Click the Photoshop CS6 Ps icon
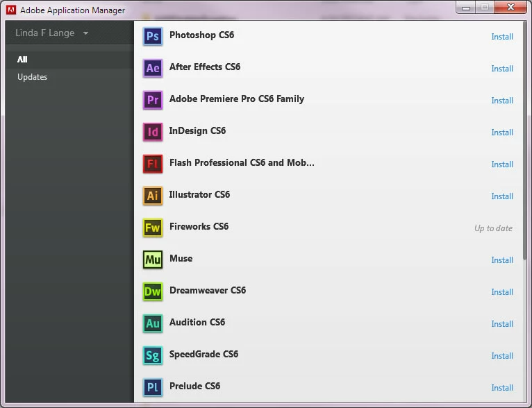Screen dimensions: 532x408 tap(153, 36)
